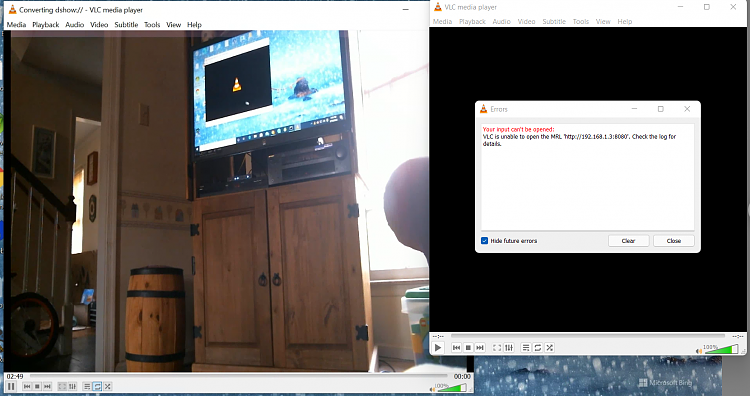Pause playback in the Converting dshow window

click(11, 386)
